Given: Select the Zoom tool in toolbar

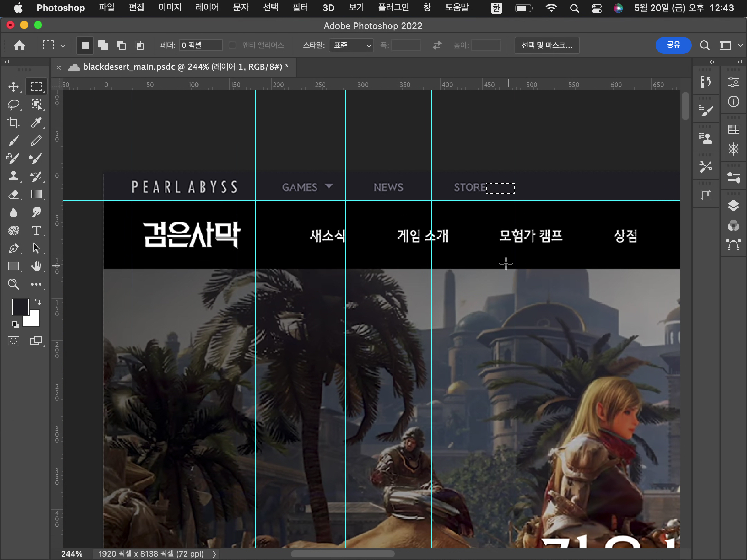Looking at the screenshot, I should pyautogui.click(x=13, y=284).
